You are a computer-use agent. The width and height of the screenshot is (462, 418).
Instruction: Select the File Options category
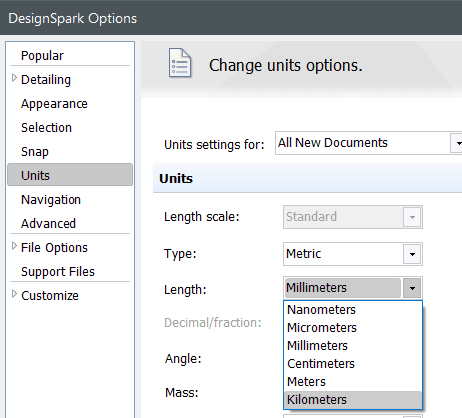(54, 248)
